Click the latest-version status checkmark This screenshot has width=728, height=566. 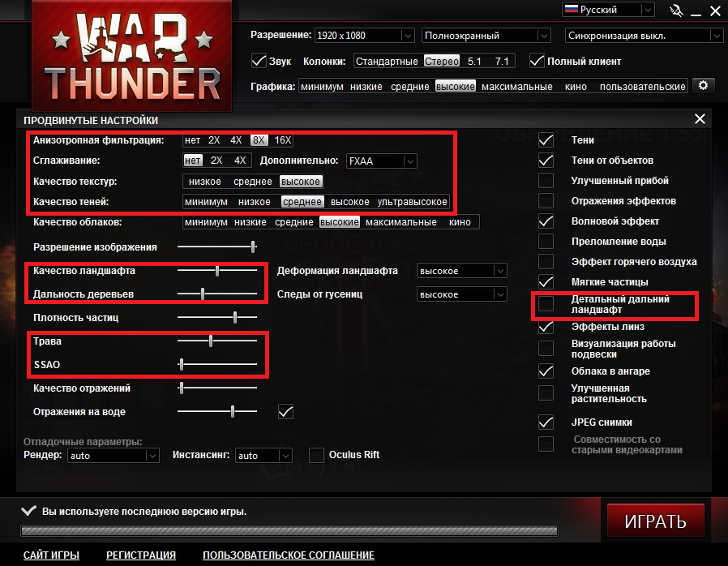[29, 511]
